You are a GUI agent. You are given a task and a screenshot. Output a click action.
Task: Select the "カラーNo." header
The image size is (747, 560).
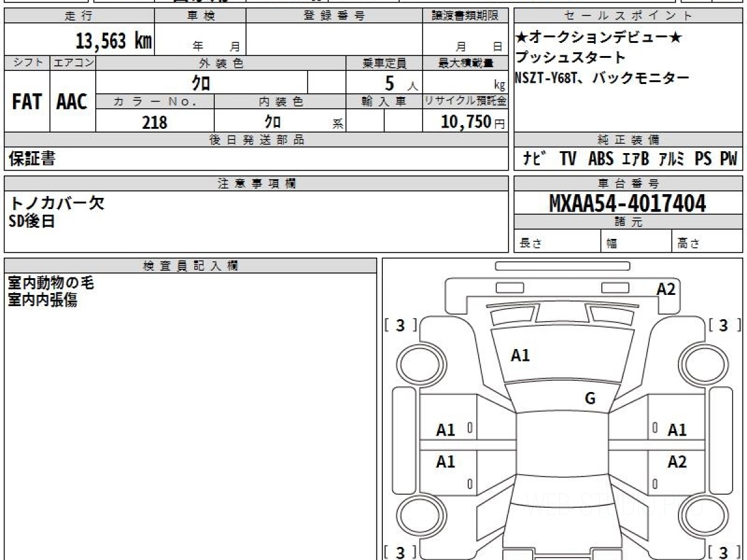click(155, 101)
